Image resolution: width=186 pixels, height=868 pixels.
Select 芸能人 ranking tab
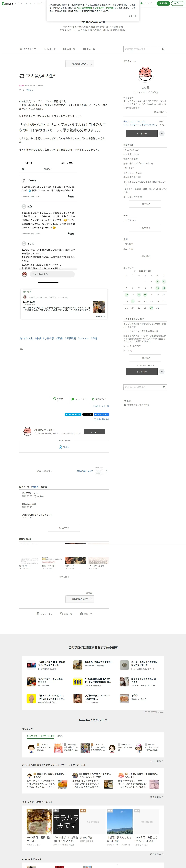pyautogui.click(x=60, y=736)
